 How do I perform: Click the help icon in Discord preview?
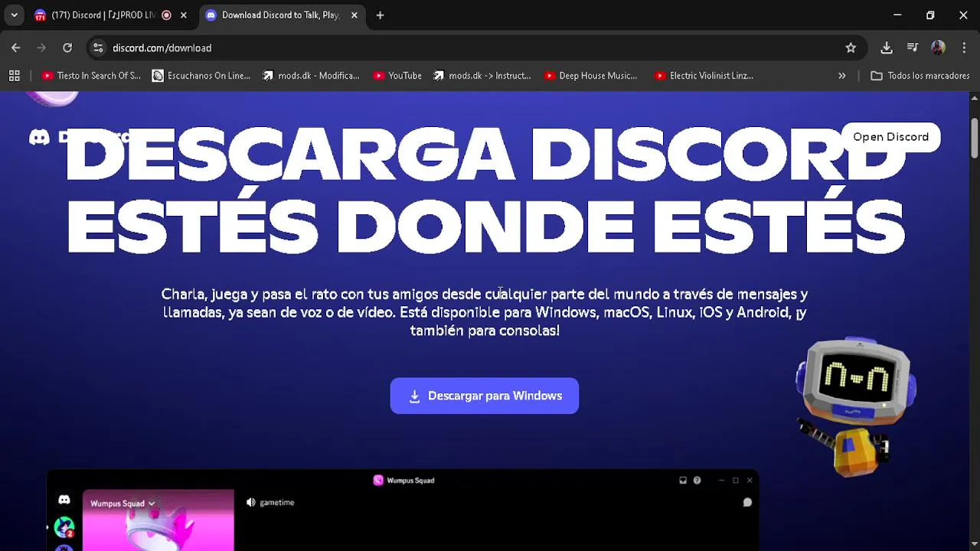click(697, 481)
